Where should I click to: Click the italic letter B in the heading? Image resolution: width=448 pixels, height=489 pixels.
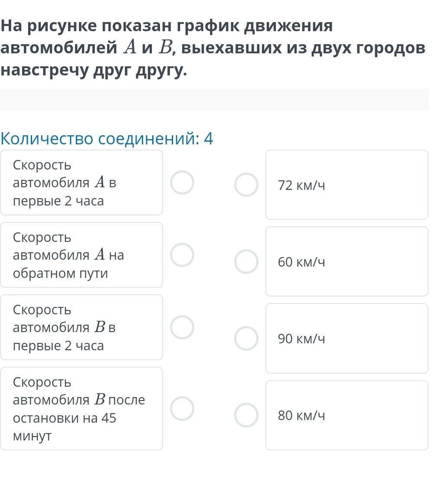[165, 48]
